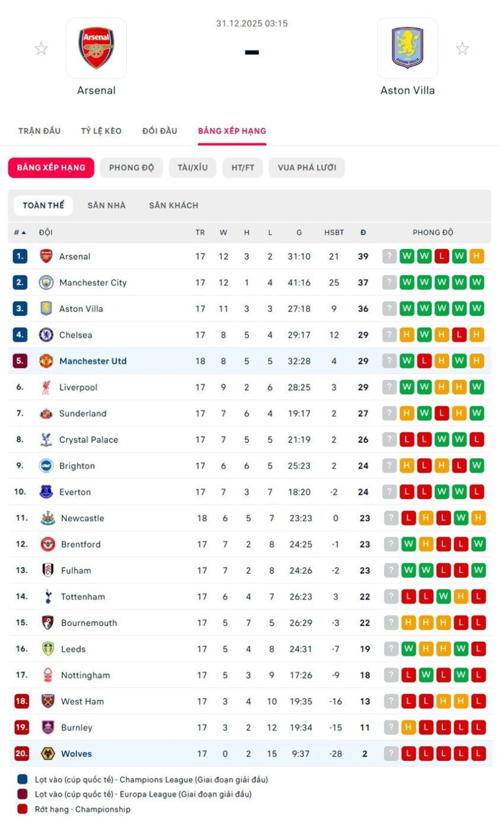The height and width of the screenshot is (826, 504).
Task: Toggle the favorite star next to Arsenal
Action: pyautogui.click(x=41, y=48)
